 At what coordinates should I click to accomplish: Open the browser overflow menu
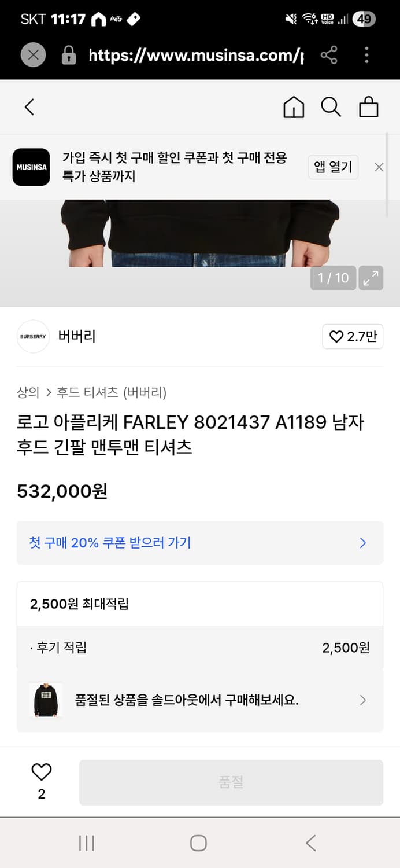pos(366,55)
